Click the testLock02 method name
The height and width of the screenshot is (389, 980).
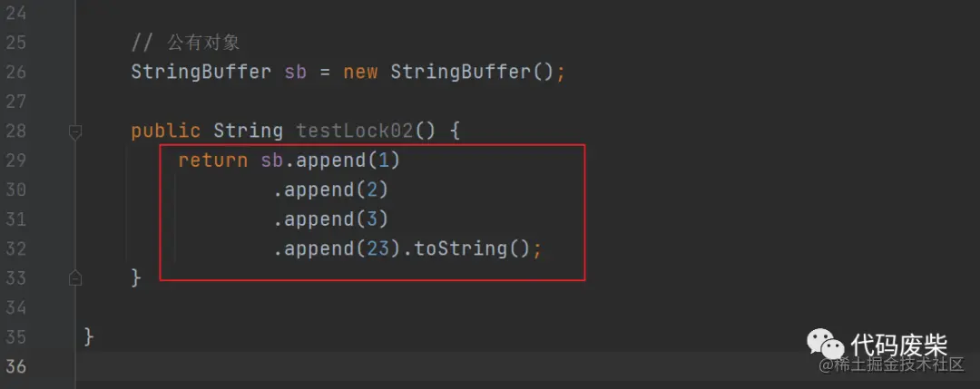point(355,131)
